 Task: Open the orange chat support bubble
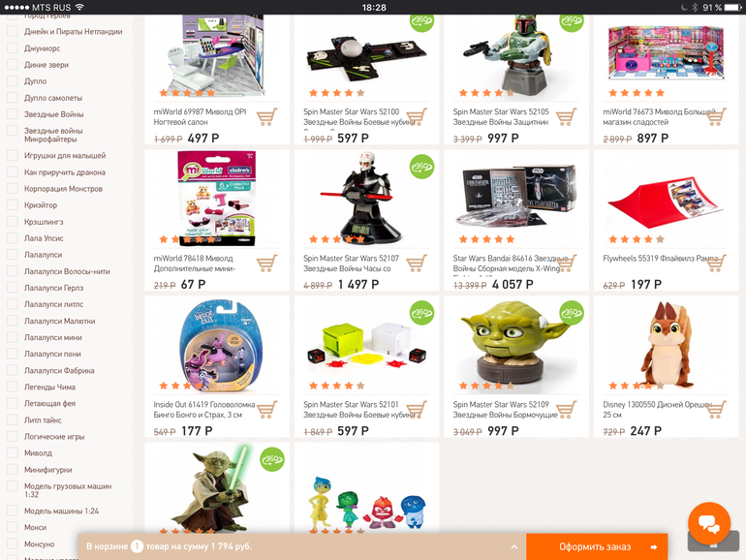coord(709,523)
